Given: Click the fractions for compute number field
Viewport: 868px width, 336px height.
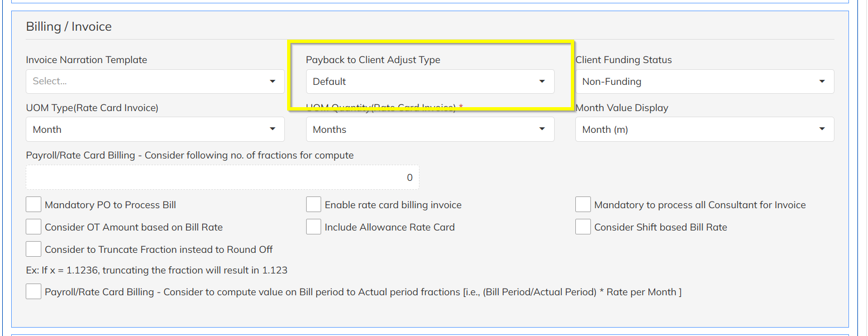Looking at the screenshot, I should (x=222, y=177).
